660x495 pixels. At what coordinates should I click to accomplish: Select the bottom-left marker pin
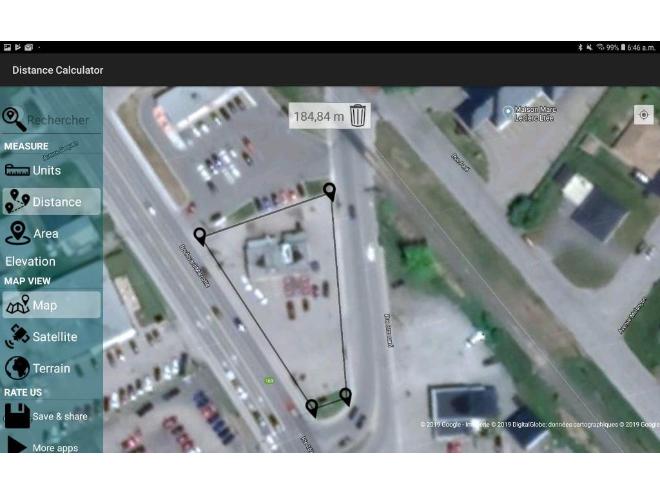312,408
